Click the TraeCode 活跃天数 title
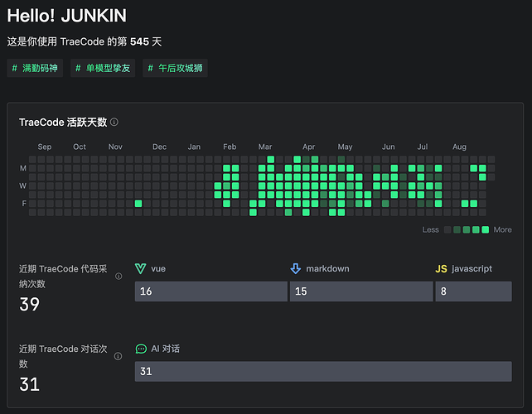532x414 pixels. 63,122
